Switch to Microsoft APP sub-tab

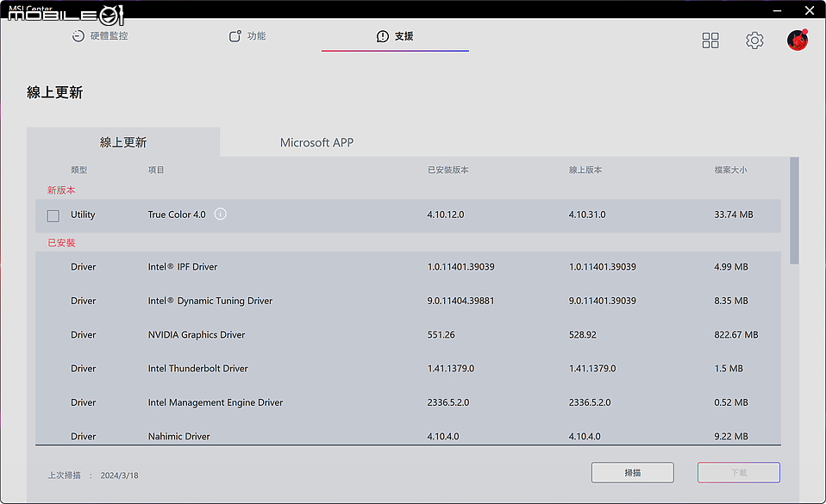316,142
